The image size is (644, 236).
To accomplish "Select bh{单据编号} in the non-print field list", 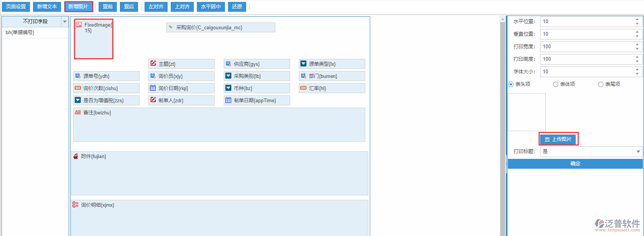I will (x=35, y=33).
